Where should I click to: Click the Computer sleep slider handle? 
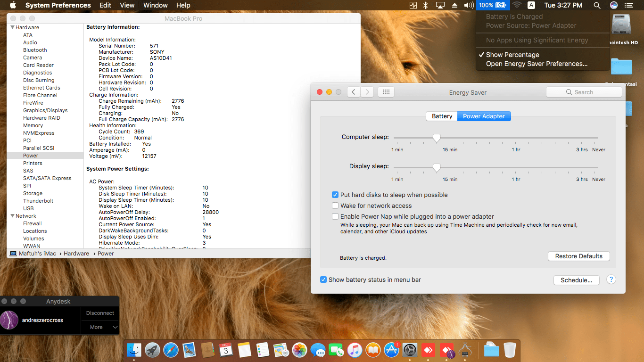click(437, 138)
